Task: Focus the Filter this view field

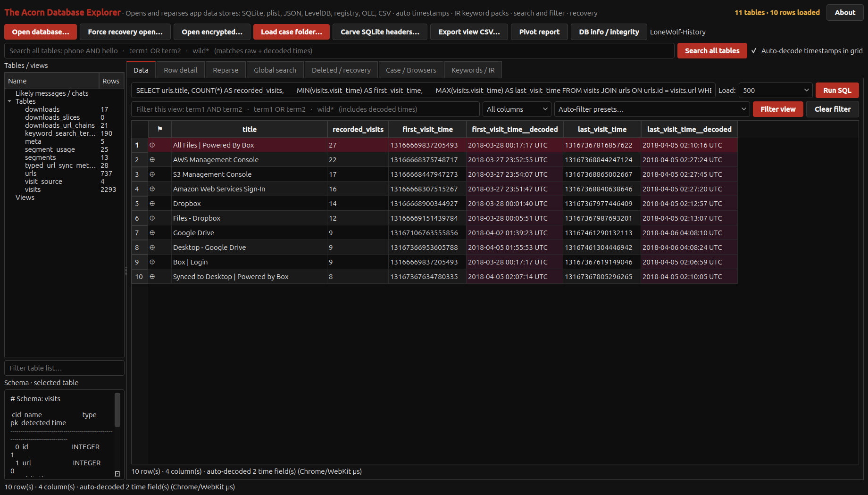Action: (305, 109)
